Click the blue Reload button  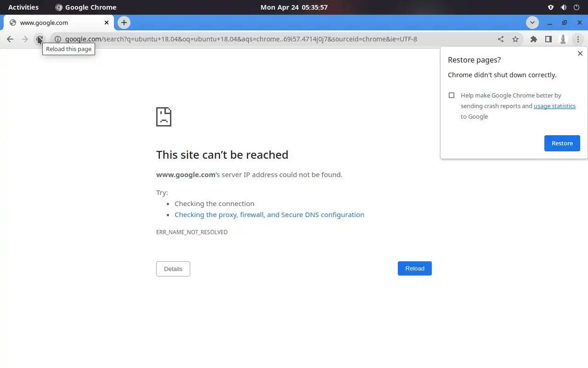415,268
